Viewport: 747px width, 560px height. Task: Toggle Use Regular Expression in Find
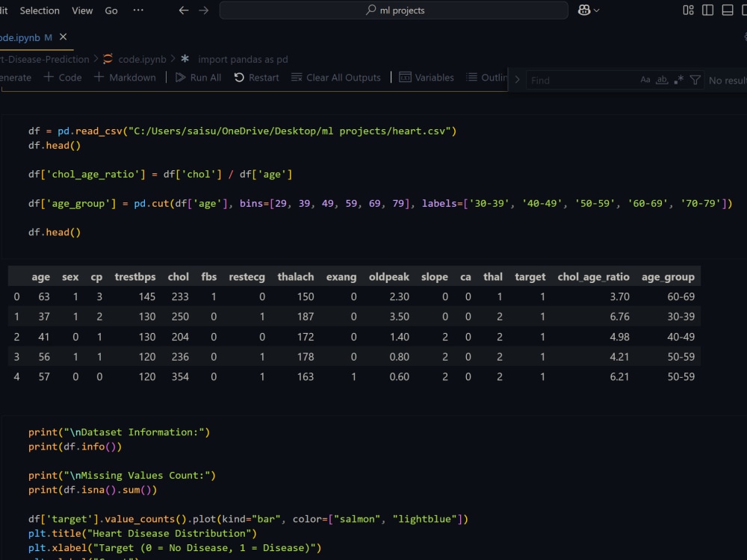coord(678,80)
